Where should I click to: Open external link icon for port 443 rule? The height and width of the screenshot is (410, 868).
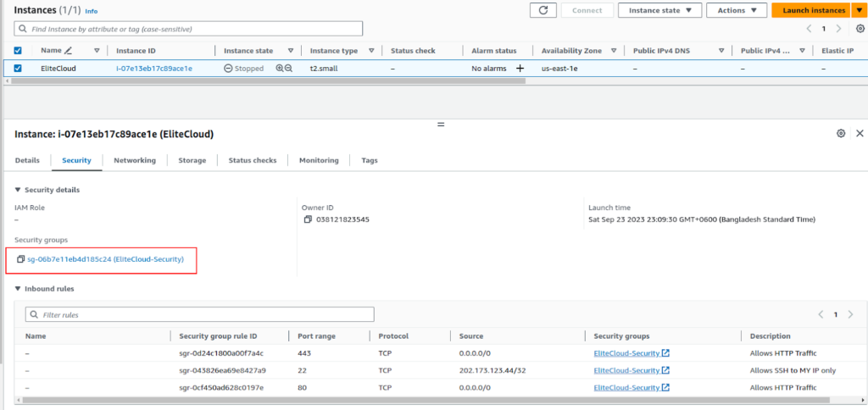coord(666,353)
